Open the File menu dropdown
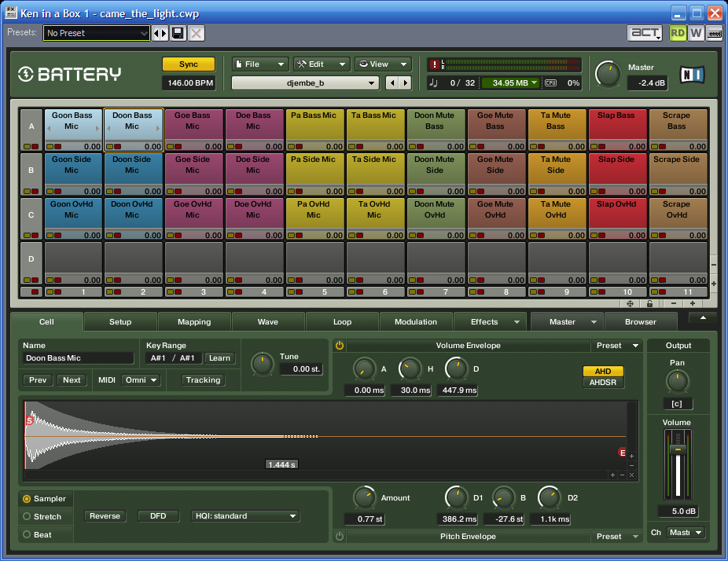The image size is (728, 561). [260, 64]
